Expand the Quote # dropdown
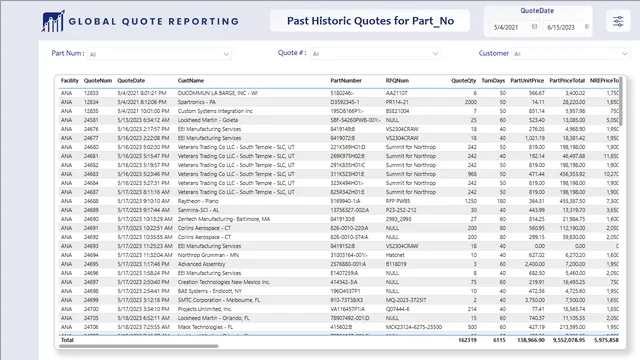The width and height of the screenshot is (640, 360). [x=435, y=54]
